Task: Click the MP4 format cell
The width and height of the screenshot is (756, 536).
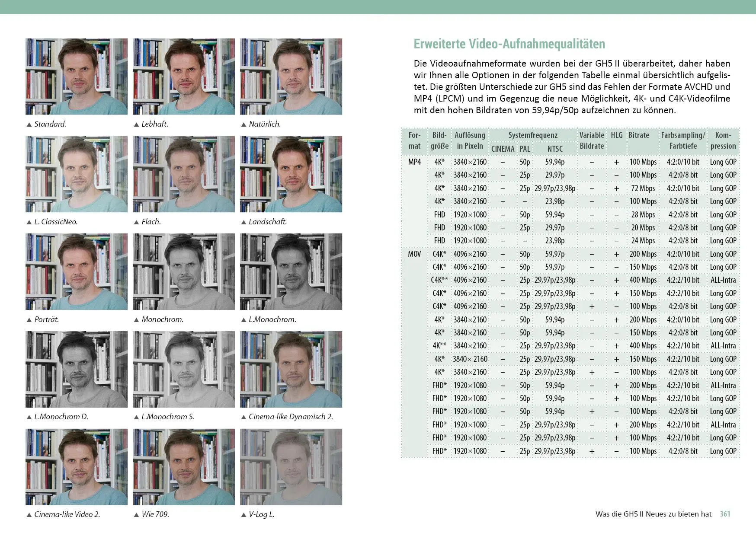Action: pyautogui.click(x=414, y=162)
